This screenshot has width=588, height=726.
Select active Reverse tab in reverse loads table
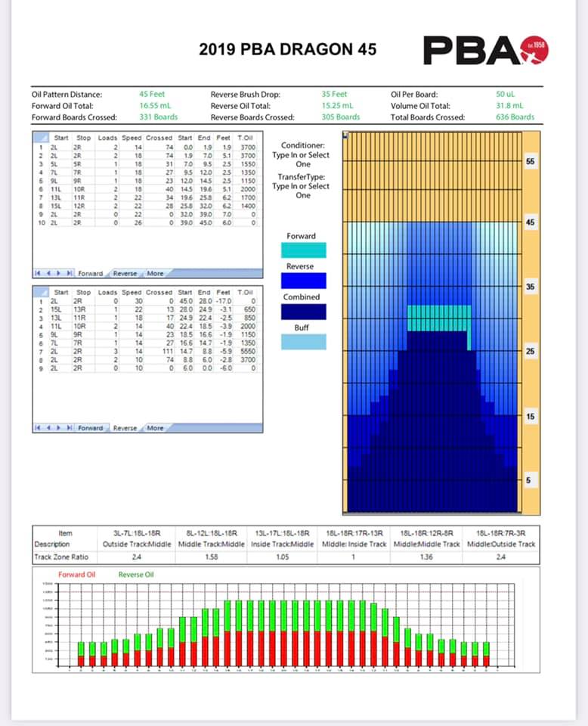click(125, 428)
